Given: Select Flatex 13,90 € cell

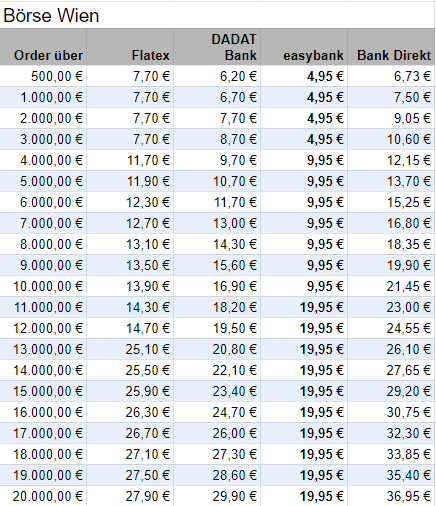Looking at the screenshot, I should point(130,286).
